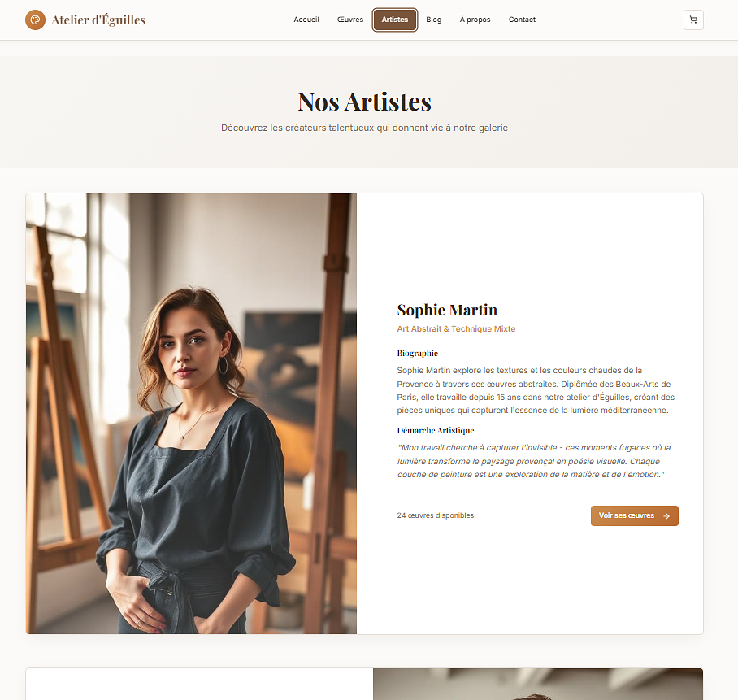Click Sophie Martin's portrait photo
Screen dimensions: 738x700
coord(191,414)
